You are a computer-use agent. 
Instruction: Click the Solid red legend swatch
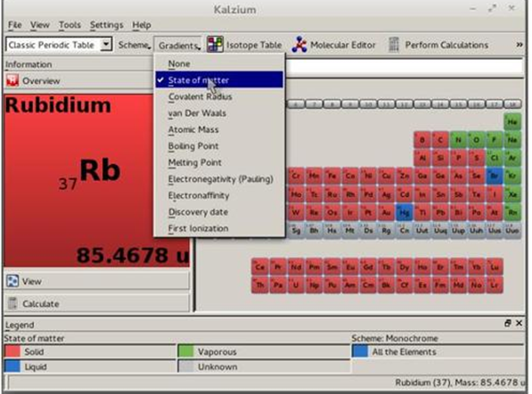coord(12,351)
